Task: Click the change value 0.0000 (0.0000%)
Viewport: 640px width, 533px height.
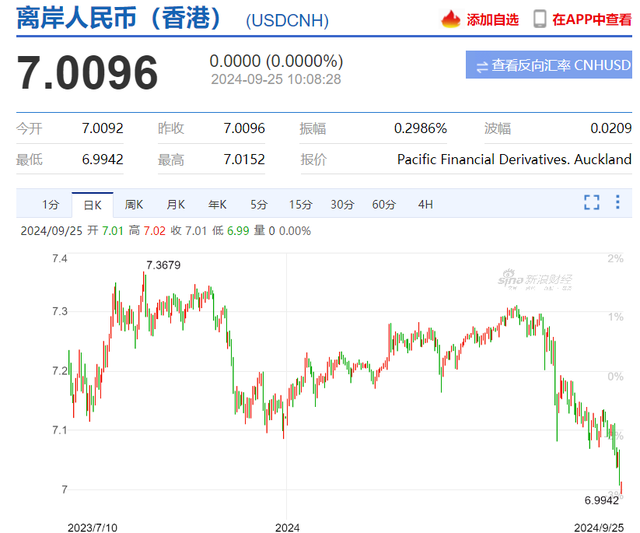Action: 276,61
